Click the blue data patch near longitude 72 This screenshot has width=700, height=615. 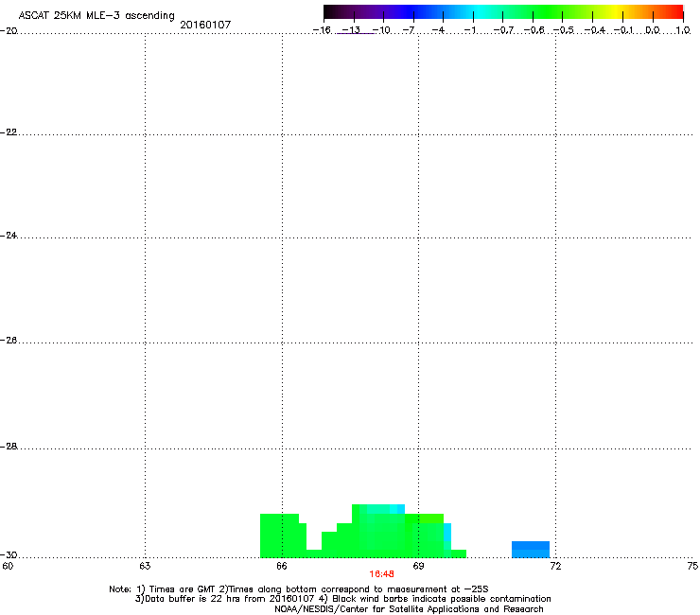coord(531,550)
